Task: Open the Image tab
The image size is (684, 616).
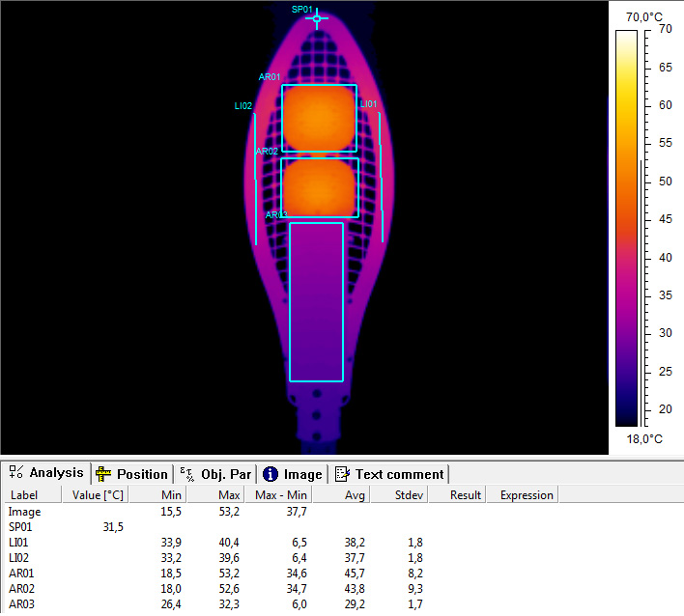Action: [293, 474]
